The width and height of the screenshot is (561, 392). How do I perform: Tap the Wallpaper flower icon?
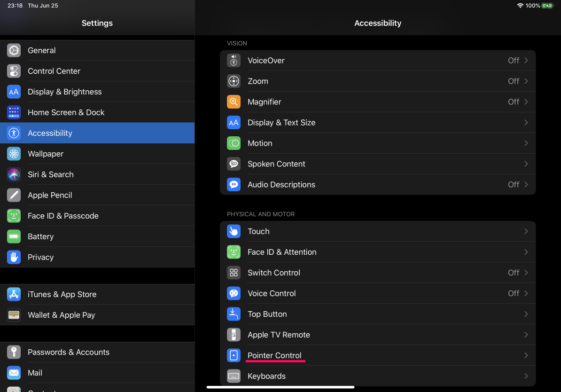[14, 154]
